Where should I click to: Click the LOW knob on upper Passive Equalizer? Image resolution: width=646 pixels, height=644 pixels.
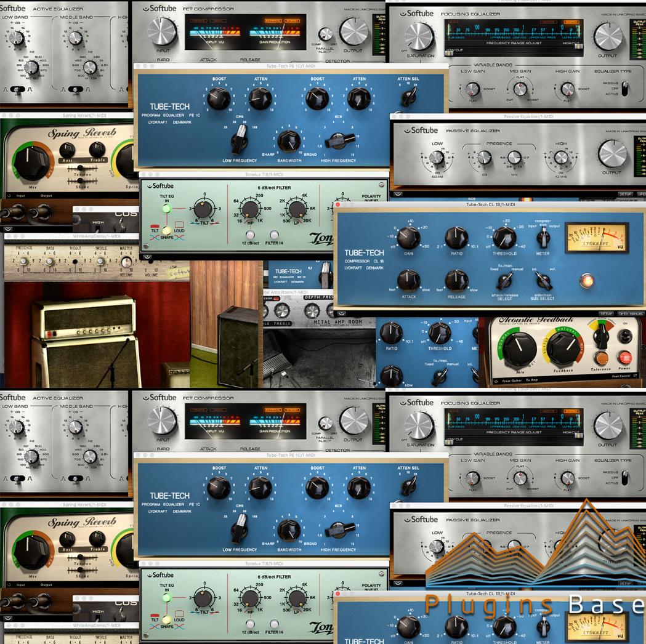tap(437, 157)
